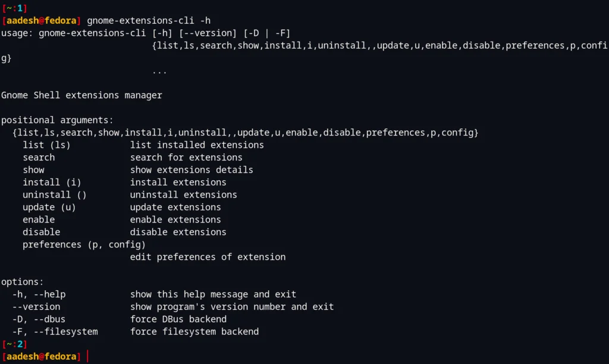Click the "preferences (p, config)" subcommand entry

point(84,244)
